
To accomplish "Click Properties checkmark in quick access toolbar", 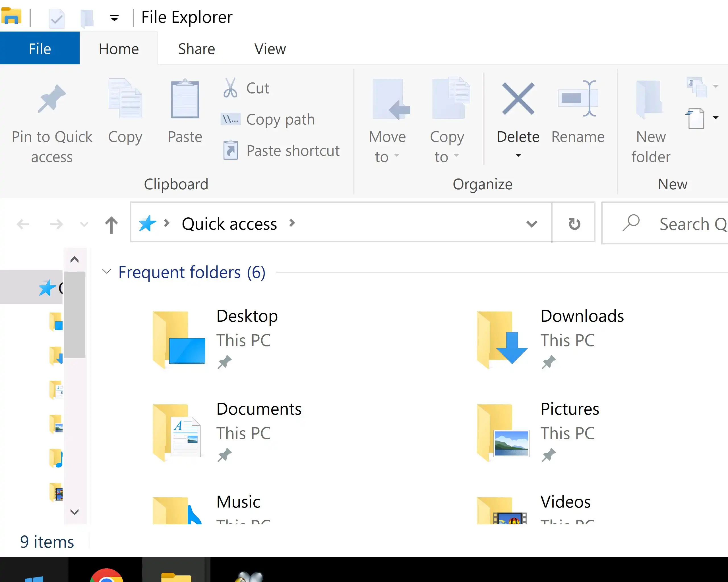I will [57, 18].
